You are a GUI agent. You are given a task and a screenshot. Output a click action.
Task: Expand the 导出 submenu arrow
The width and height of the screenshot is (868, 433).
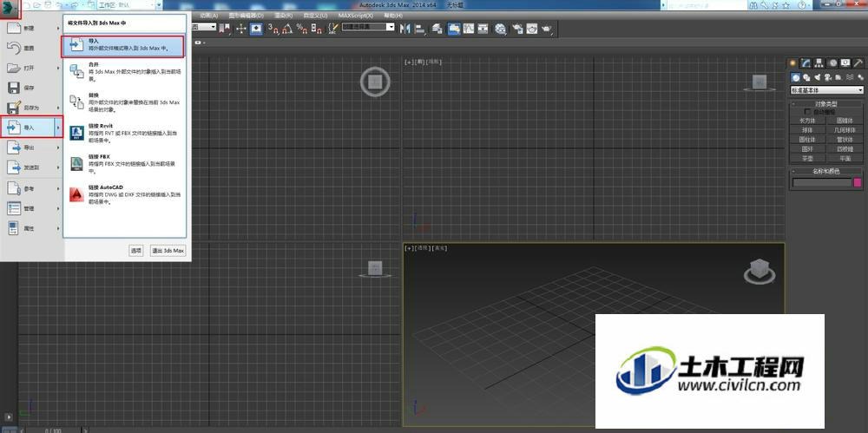point(58,148)
